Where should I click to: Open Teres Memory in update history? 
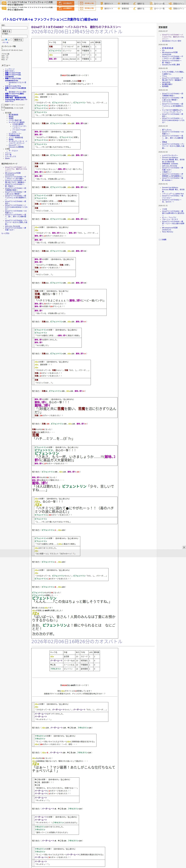[x=167, y=232]
